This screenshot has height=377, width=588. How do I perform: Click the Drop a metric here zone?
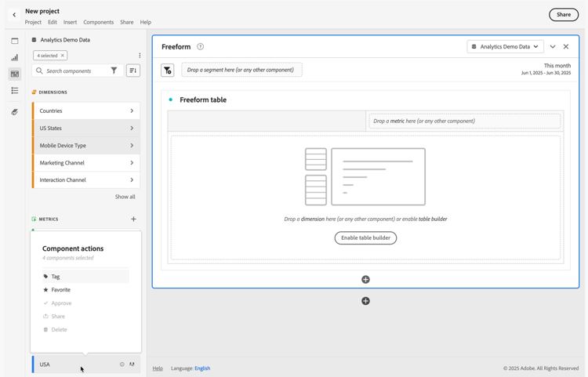tap(465, 121)
